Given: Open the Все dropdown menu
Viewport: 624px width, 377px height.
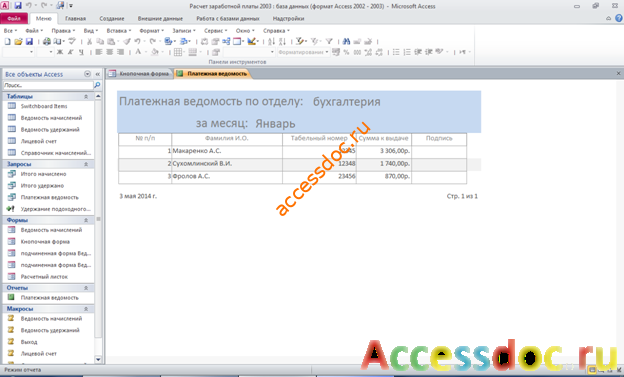Looking at the screenshot, I should coord(10,31).
